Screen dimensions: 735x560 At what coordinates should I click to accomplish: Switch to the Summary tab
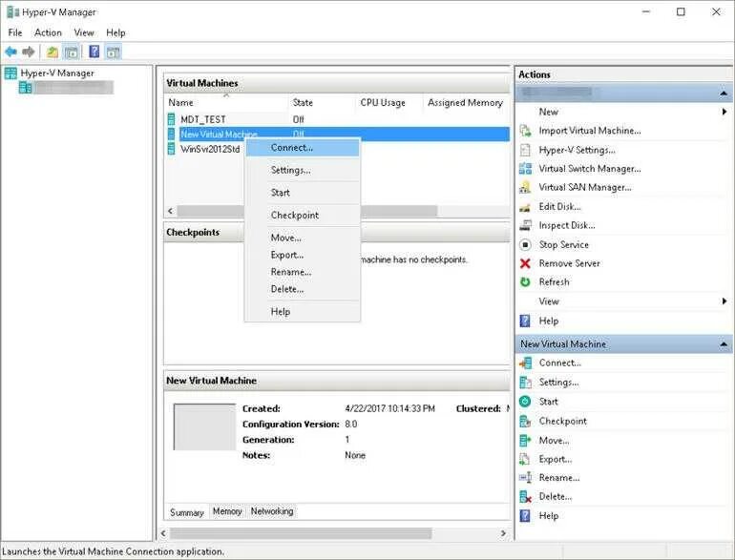pos(187,512)
